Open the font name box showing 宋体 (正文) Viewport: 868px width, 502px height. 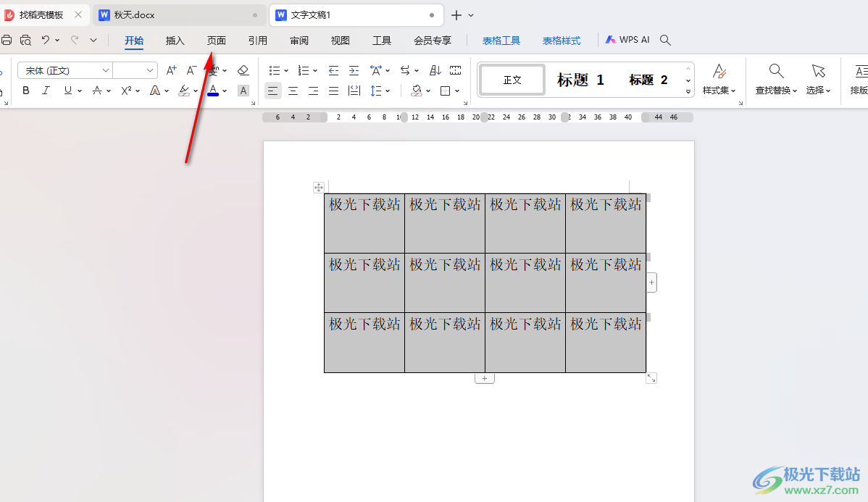click(x=64, y=70)
